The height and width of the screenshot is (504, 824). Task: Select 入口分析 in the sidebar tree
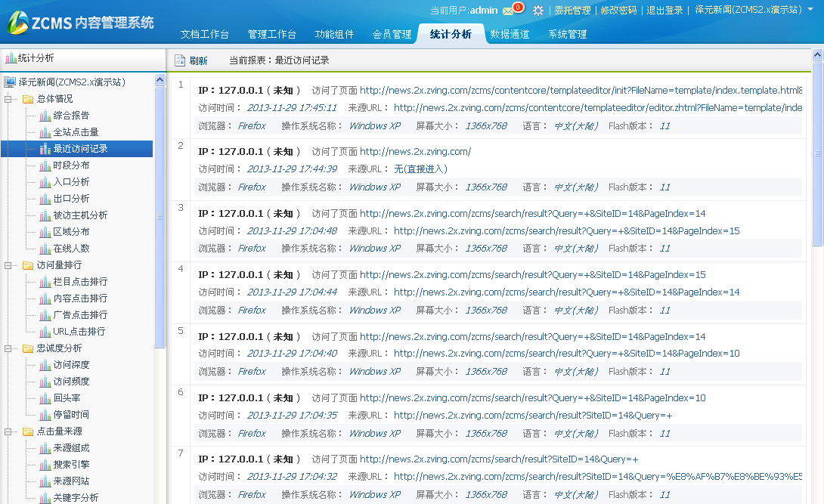click(x=71, y=182)
